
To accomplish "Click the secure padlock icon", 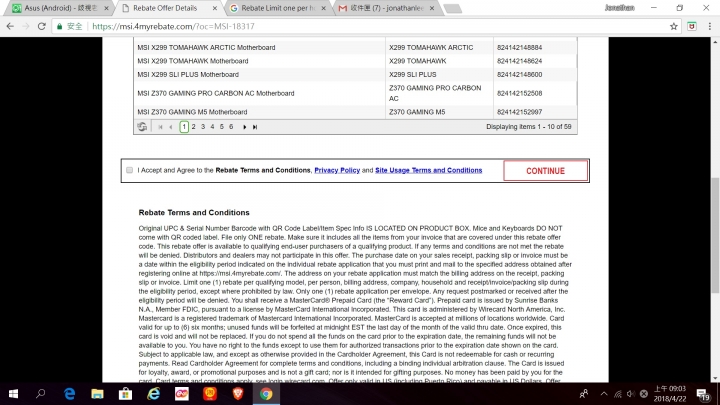I will pos(59,27).
